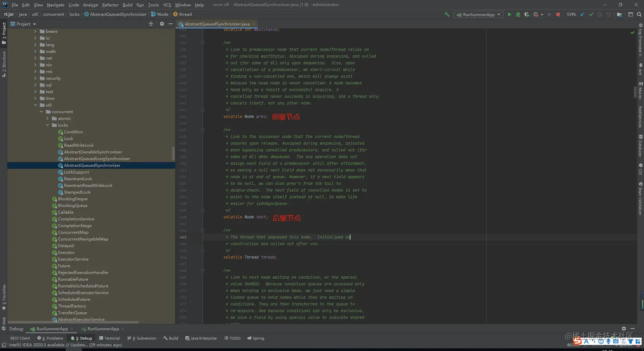Stop the running application (red square)
The width and height of the screenshot is (644, 351).
pyautogui.click(x=558, y=14)
